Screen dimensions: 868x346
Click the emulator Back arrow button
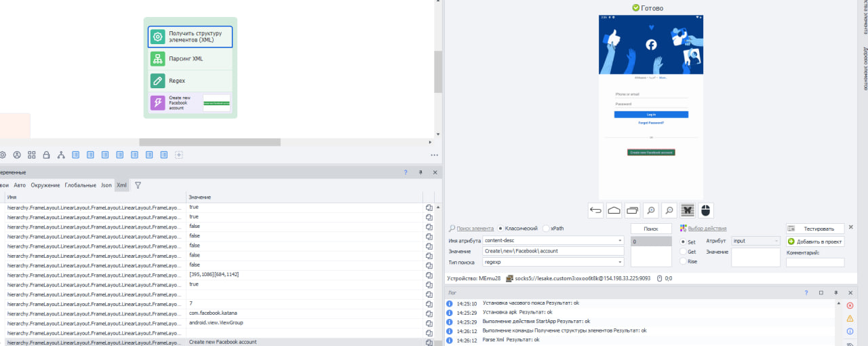pyautogui.click(x=595, y=210)
